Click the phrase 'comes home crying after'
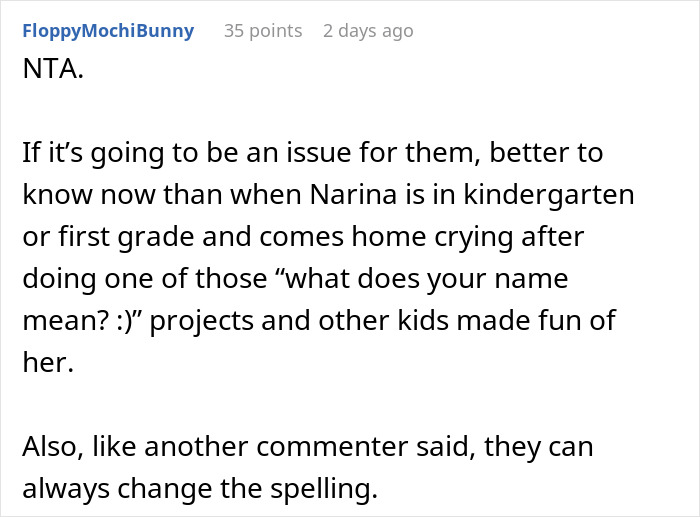Viewport: 700px width, 517px height. [x=421, y=237]
